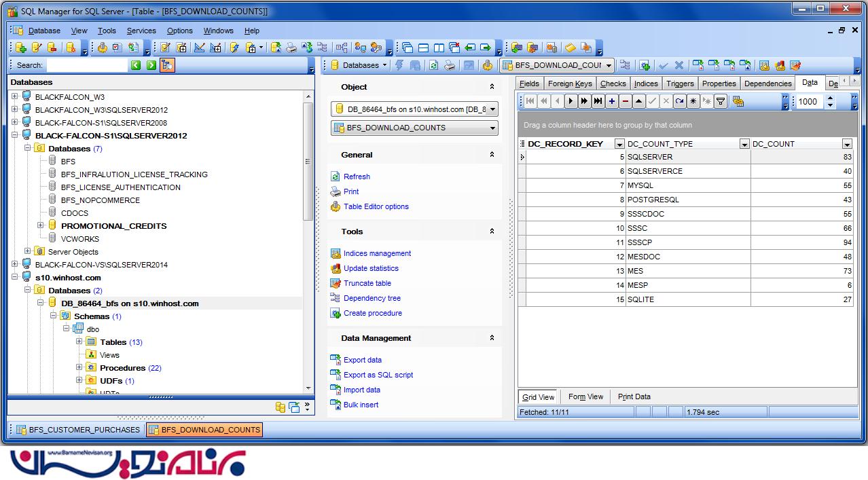Click the insert record plus button
868x480 pixels.
click(612, 101)
